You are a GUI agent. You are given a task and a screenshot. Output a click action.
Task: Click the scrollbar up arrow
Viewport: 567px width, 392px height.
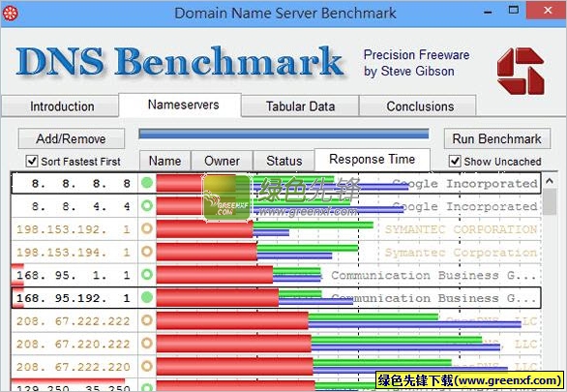pos(550,180)
